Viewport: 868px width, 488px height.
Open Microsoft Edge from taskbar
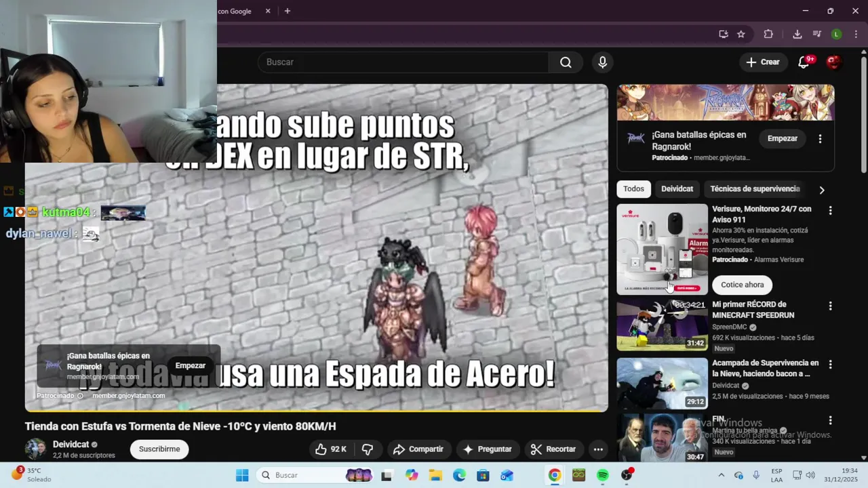(x=459, y=475)
